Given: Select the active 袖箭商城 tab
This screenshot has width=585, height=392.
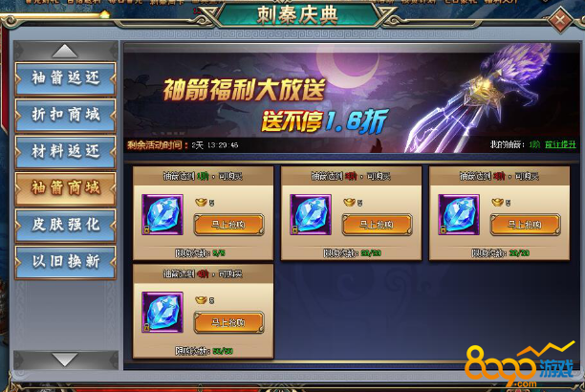Looking at the screenshot, I should 65,188.
